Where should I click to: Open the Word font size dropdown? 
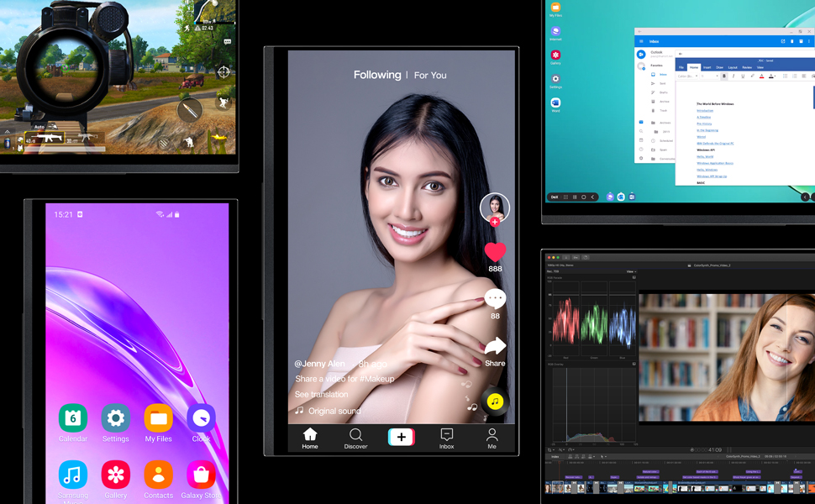(709, 76)
